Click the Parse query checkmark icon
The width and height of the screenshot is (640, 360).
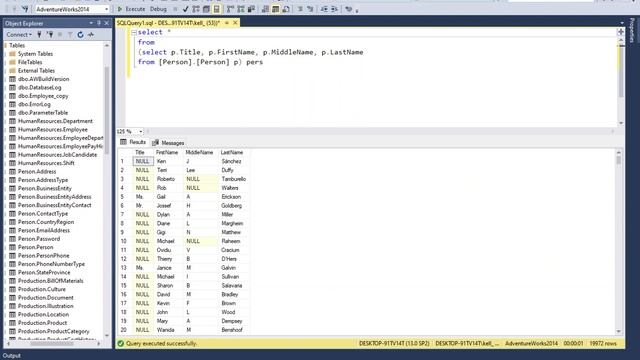pos(185,9)
